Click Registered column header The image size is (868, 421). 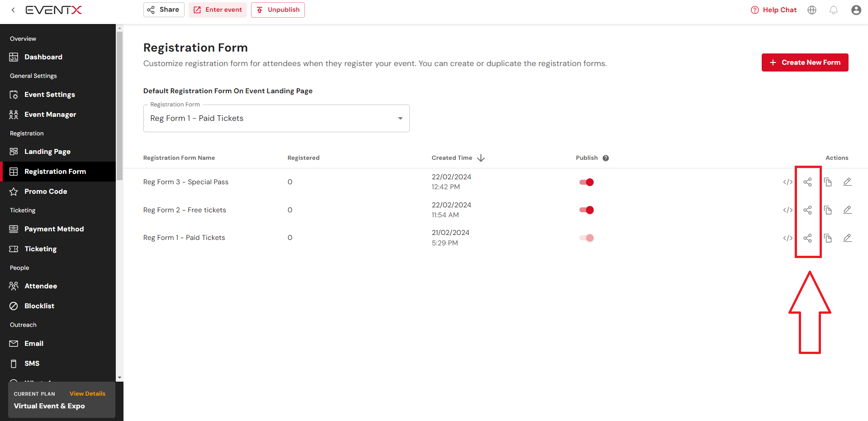(x=304, y=158)
